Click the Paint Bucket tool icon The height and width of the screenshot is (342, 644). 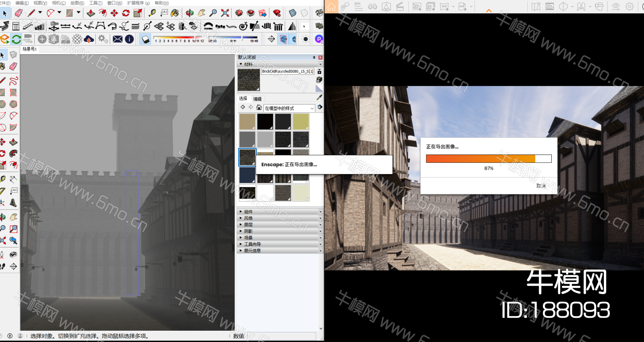[x=175, y=13]
